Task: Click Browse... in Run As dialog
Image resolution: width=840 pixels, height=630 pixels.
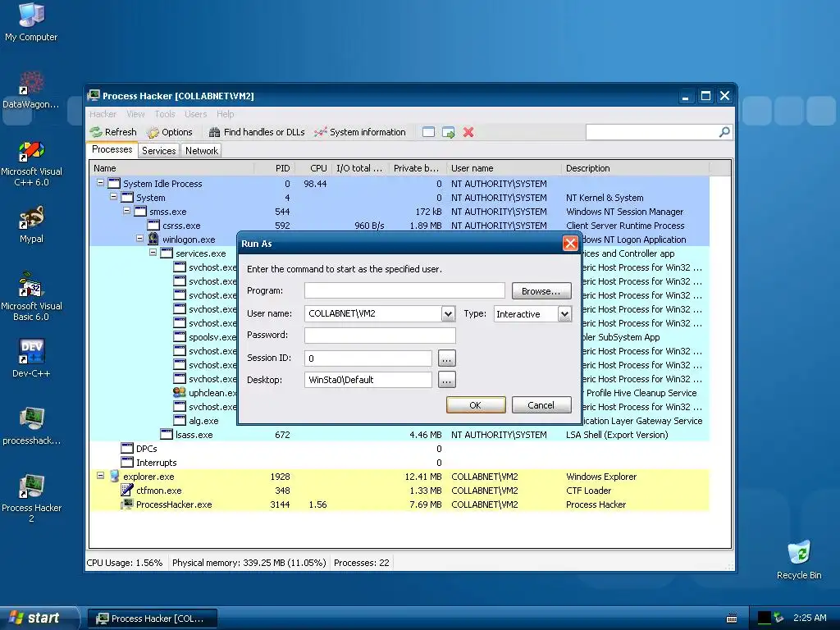Action: tap(541, 291)
